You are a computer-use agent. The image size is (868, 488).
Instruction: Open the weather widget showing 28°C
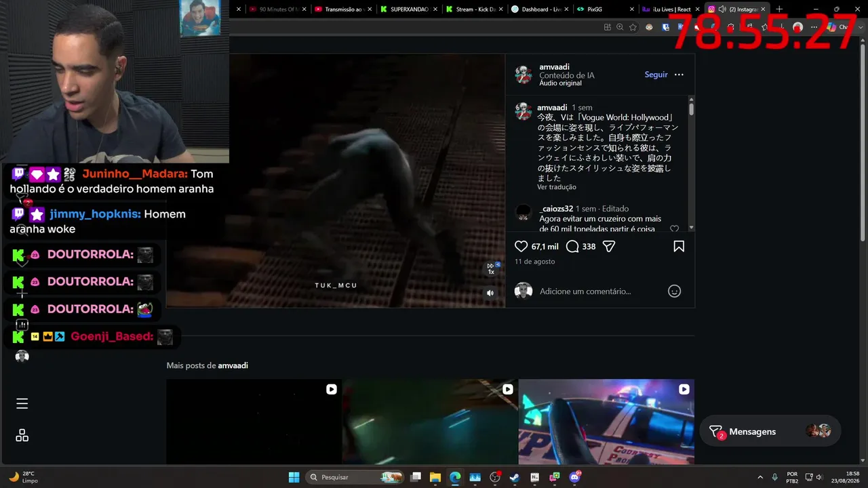point(23,477)
